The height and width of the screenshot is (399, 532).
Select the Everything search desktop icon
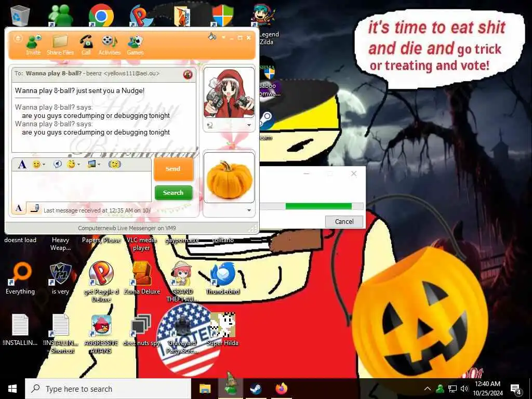tap(20, 278)
